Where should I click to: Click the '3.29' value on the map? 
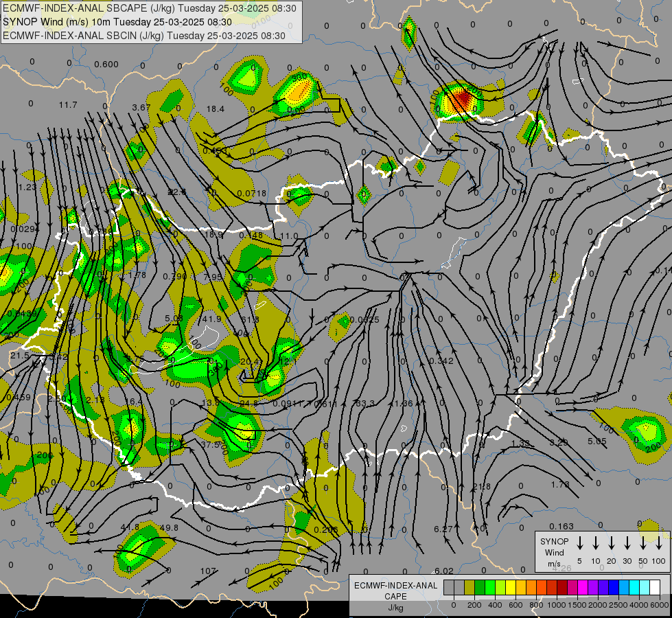point(559,442)
